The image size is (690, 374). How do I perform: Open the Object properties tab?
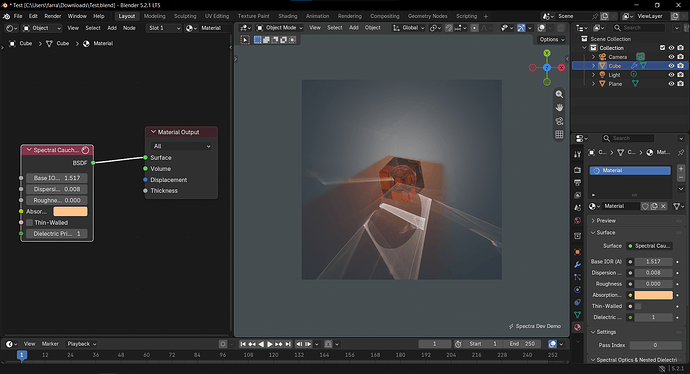[x=577, y=252]
